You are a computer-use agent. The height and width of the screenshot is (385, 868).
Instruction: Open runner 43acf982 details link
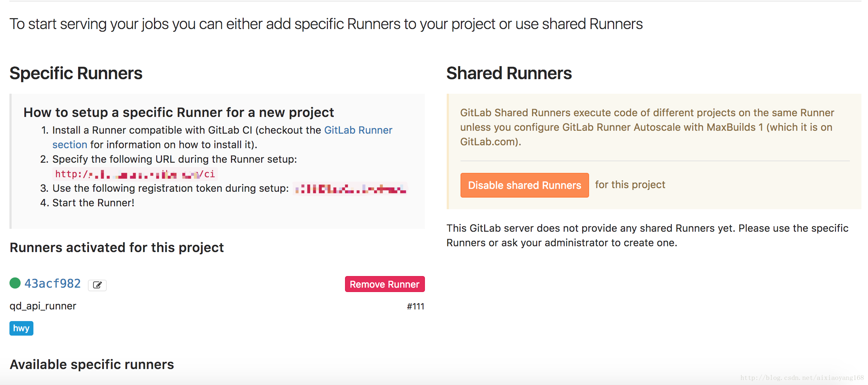point(53,283)
